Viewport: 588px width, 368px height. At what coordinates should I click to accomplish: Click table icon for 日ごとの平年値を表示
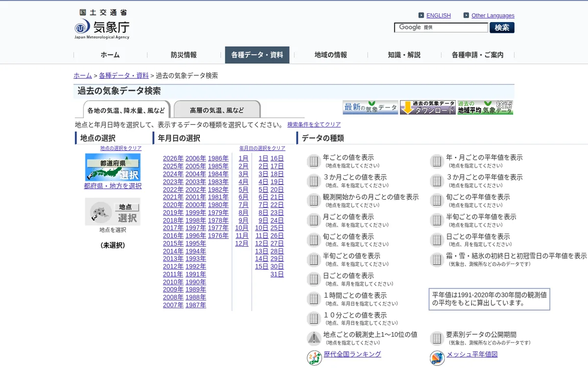tap(437, 239)
